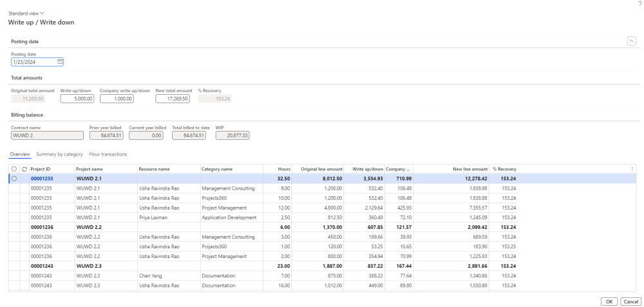The width and height of the screenshot is (644, 307).
Task: Click the refresh icon in grid header
Action: click(24, 169)
